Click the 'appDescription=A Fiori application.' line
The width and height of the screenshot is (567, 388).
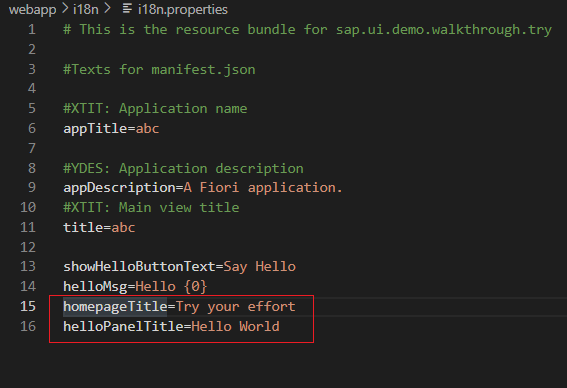pyautogui.click(x=202, y=188)
